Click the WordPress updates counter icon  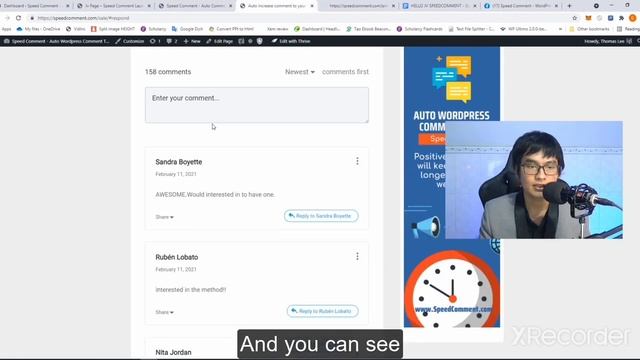[x=155, y=41]
